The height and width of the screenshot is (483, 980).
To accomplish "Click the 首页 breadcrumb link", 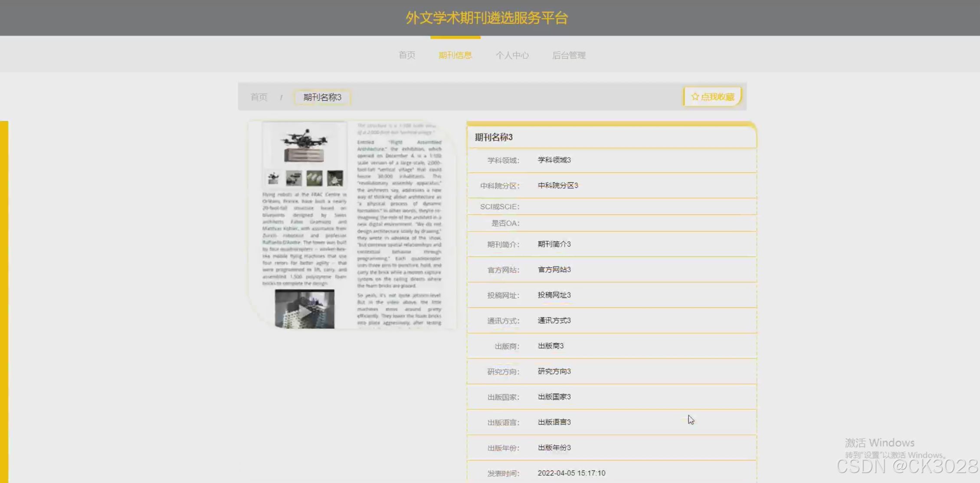I will click(259, 97).
